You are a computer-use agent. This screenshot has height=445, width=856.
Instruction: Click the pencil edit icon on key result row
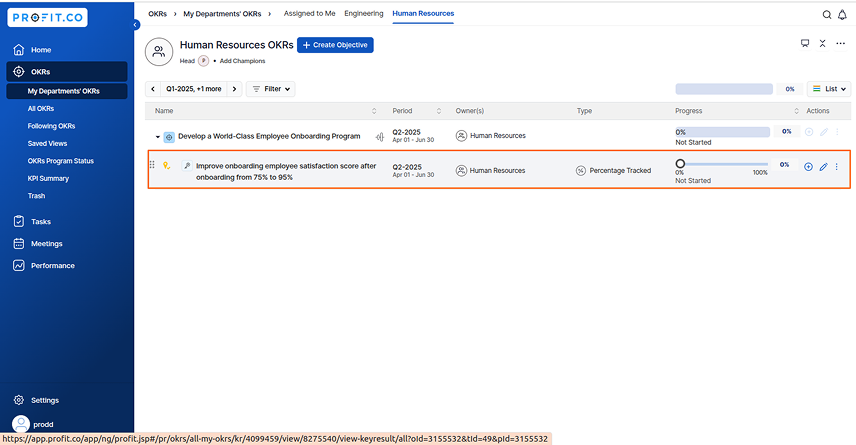[x=823, y=167]
